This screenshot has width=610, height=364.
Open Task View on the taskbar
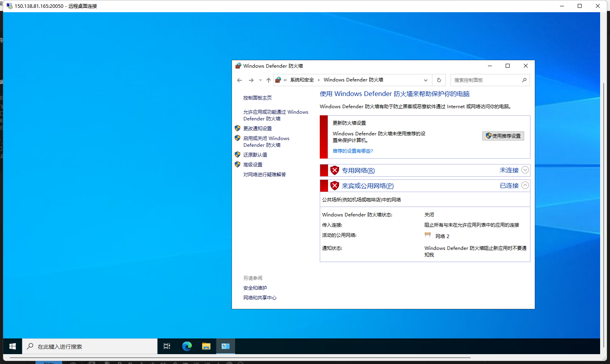tap(167, 346)
